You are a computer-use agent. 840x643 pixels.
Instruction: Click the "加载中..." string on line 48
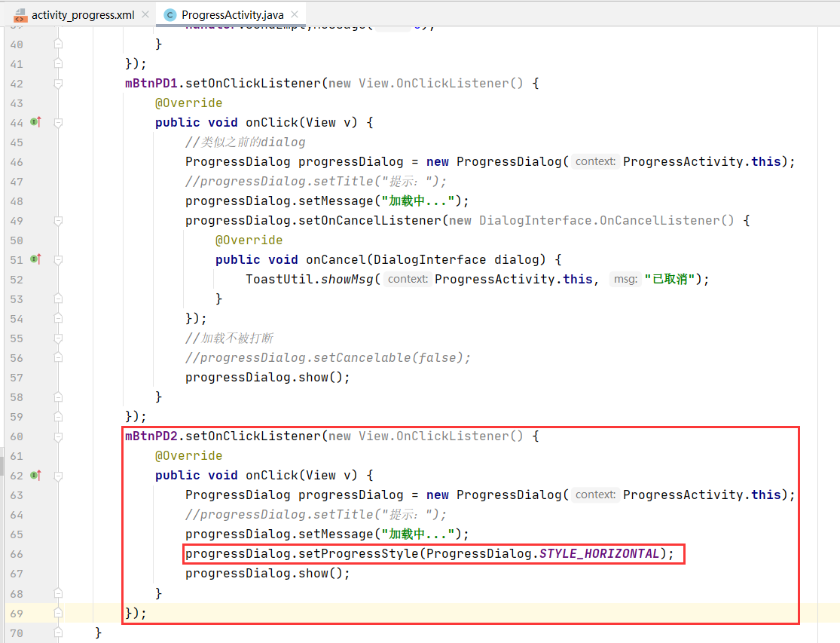point(418,201)
